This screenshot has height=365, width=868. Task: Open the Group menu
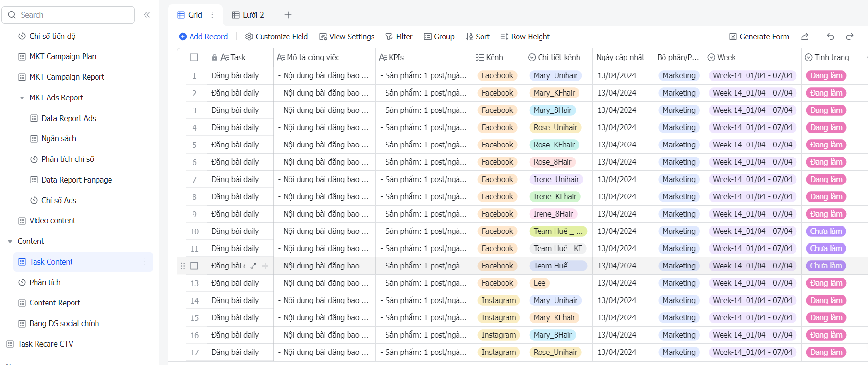(439, 36)
